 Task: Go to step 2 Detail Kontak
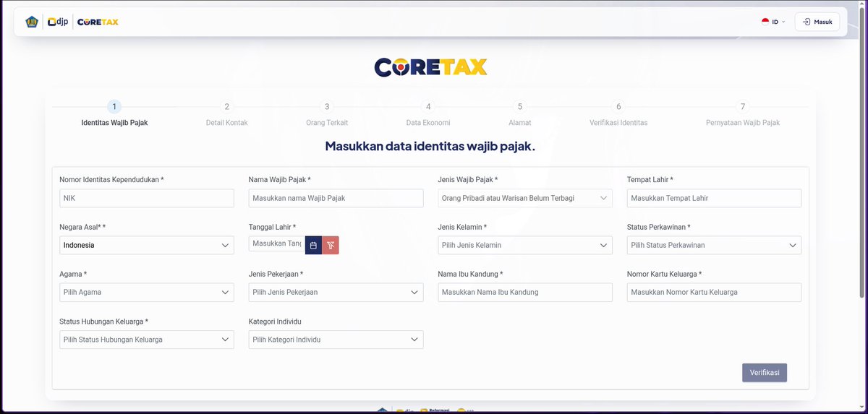point(226,114)
